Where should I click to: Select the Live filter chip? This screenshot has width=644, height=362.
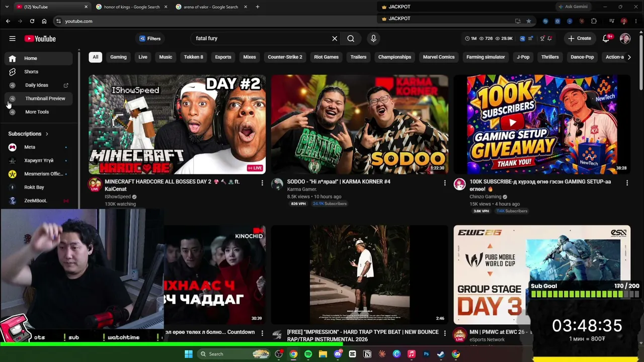point(143,57)
